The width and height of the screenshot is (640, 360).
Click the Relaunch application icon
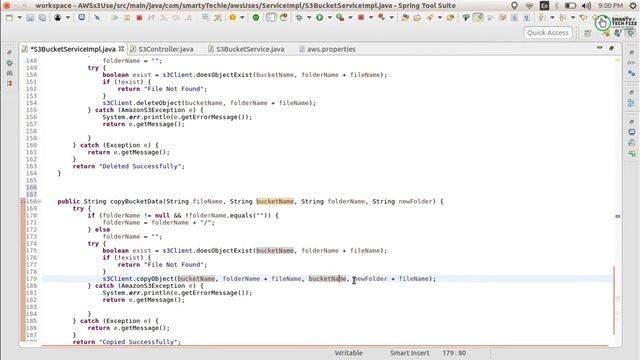(x=382, y=18)
